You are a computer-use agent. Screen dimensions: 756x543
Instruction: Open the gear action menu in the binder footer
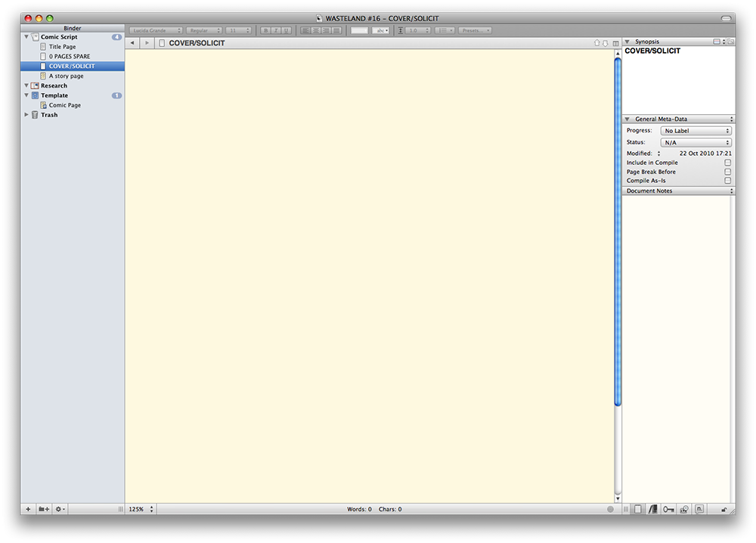click(60, 510)
